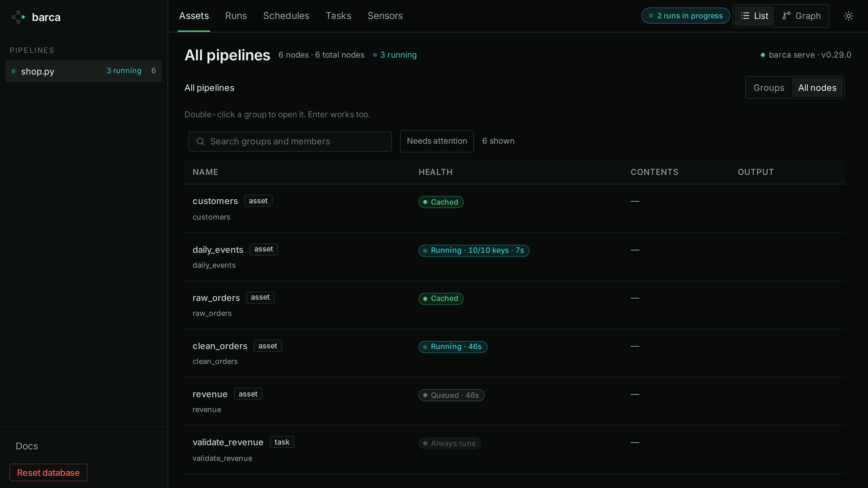This screenshot has width=868, height=488.
Task: Click the 3 running status in header
Action: click(x=395, y=55)
